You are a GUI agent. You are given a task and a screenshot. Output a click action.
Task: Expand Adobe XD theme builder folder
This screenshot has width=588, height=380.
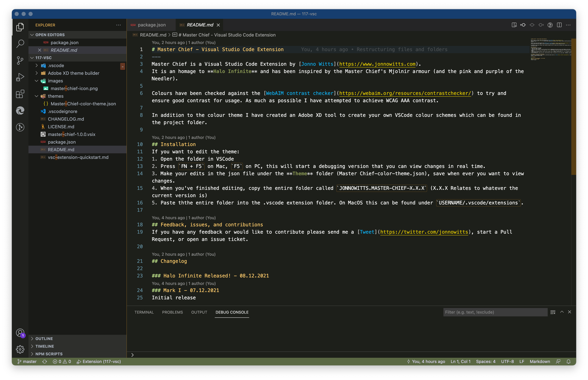pos(77,73)
